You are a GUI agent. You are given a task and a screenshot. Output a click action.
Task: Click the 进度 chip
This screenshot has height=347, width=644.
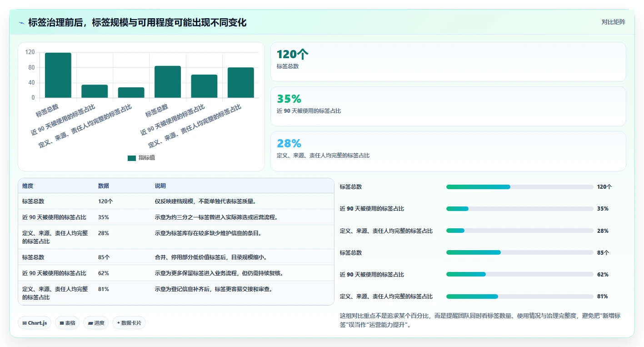[96, 323]
